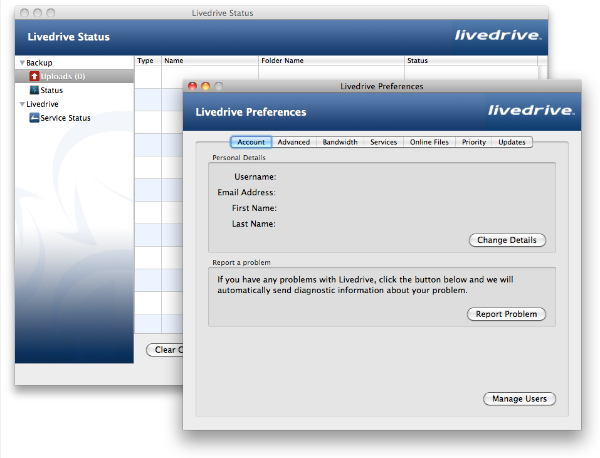600x458 pixels.
Task: Open the Priority tab
Action: (x=474, y=142)
